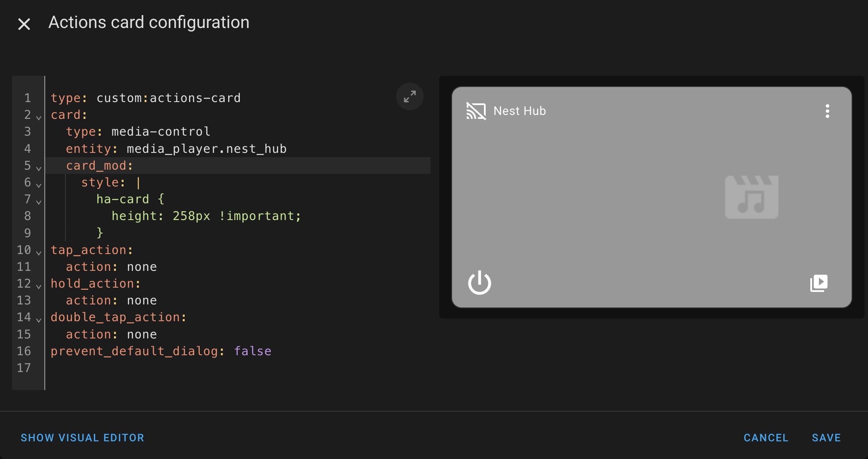The height and width of the screenshot is (459, 868).
Task: Toggle Nest Hub power button
Action: click(x=479, y=283)
